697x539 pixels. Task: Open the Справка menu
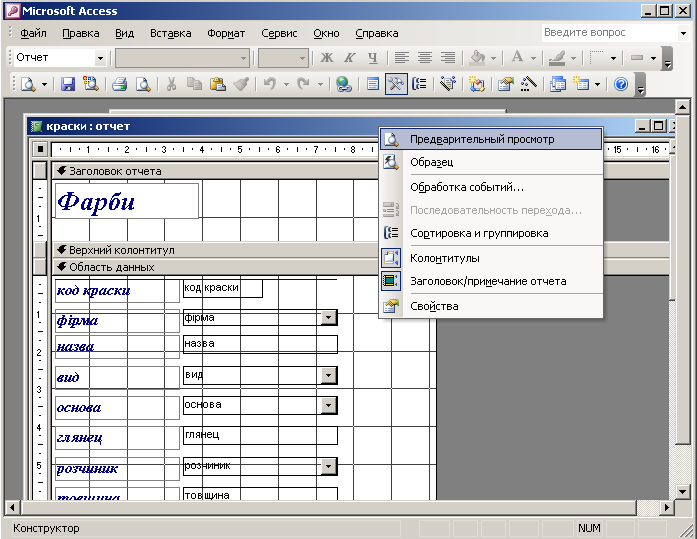pyautogui.click(x=377, y=33)
